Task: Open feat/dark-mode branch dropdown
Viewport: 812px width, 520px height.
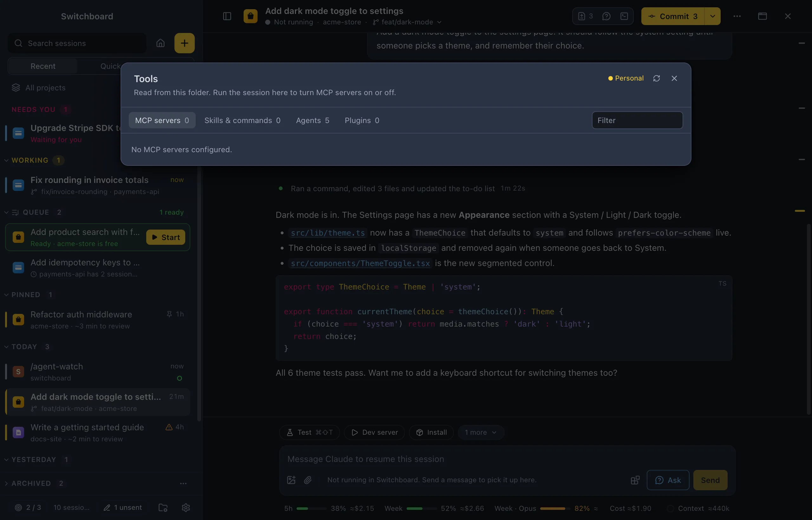Action: coord(407,22)
